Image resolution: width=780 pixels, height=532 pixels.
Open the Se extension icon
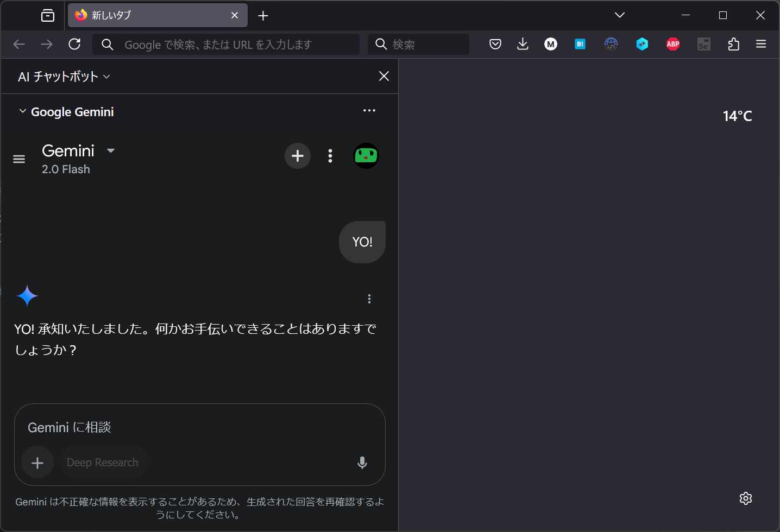tap(703, 45)
